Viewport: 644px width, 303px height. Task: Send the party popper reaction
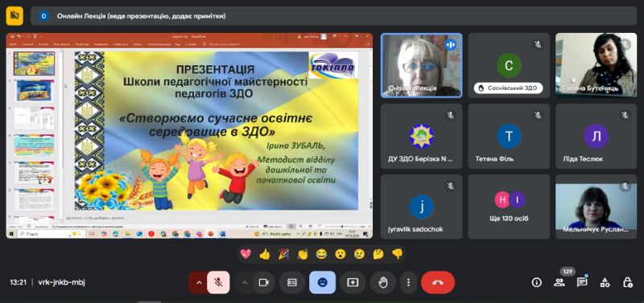pos(284,254)
